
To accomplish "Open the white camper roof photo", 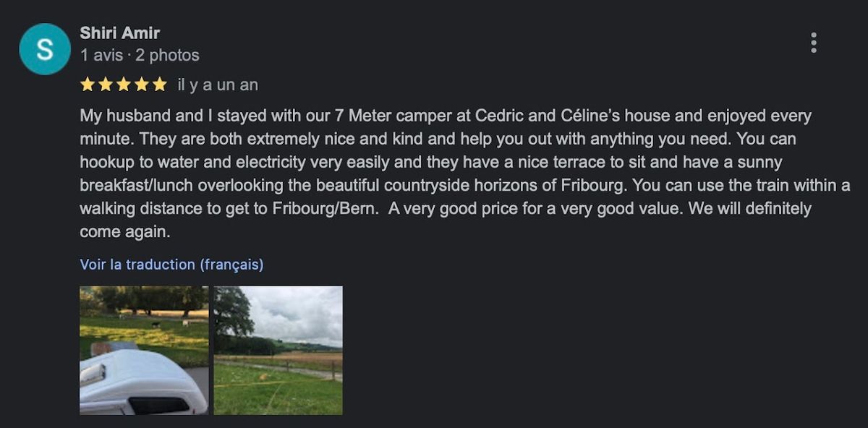I will pyautogui.click(x=144, y=351).
